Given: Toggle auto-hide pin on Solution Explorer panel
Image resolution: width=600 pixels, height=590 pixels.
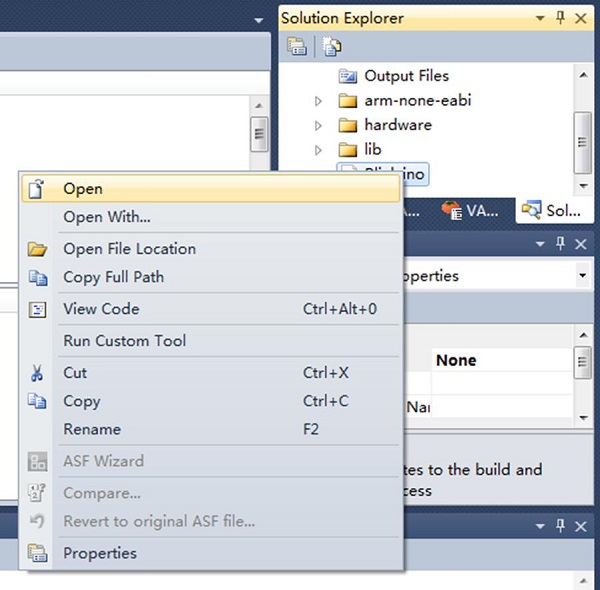Looking at the screenshot, I should [560, 18].
